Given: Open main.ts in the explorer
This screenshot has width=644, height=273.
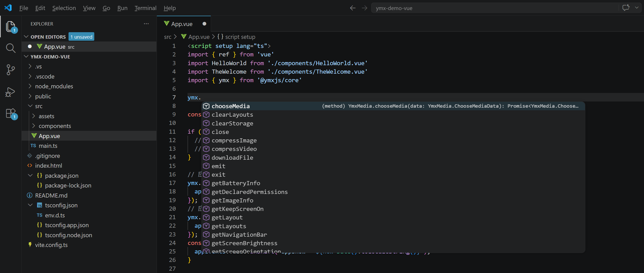Looking at the screenshot, I should click(x=89, y=146).
